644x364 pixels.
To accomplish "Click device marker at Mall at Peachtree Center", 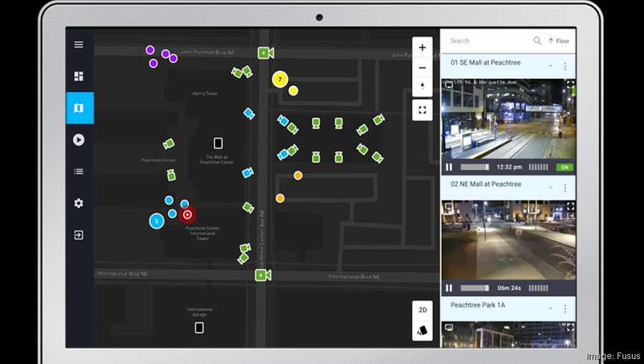I will point(218,143).
